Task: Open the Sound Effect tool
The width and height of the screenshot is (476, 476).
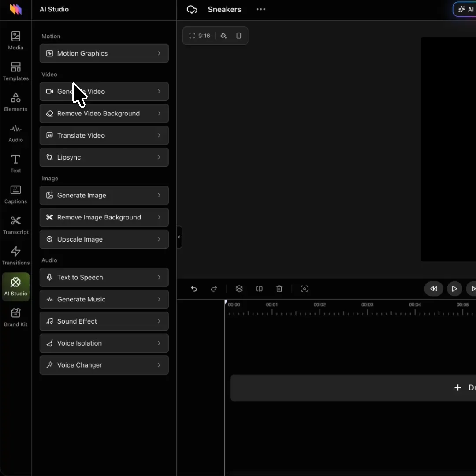Action: coord(104,321)
